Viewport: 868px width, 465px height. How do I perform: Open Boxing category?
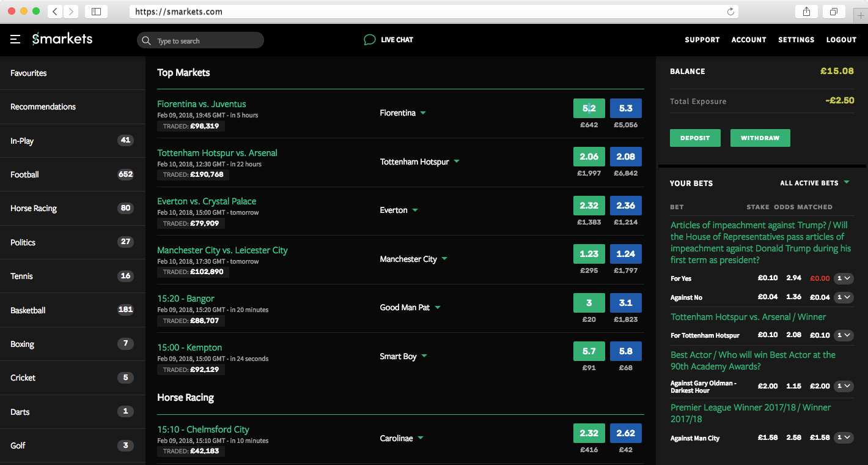point(73,344)
